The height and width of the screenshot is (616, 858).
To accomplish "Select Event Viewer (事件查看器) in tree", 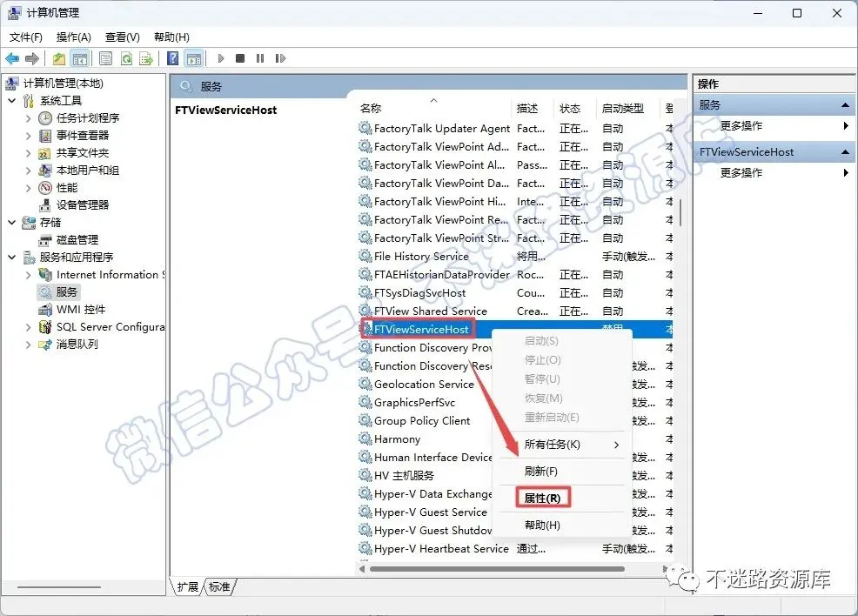I will (x=83, y=135).
